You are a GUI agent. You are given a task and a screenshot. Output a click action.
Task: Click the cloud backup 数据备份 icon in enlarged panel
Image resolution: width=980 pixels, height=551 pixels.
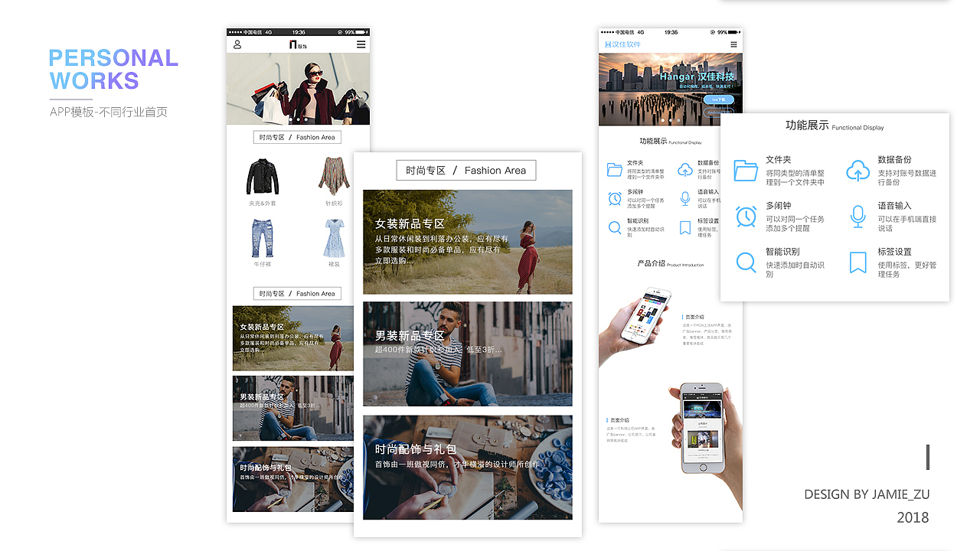pyautogui.click(x=857, y=170)
